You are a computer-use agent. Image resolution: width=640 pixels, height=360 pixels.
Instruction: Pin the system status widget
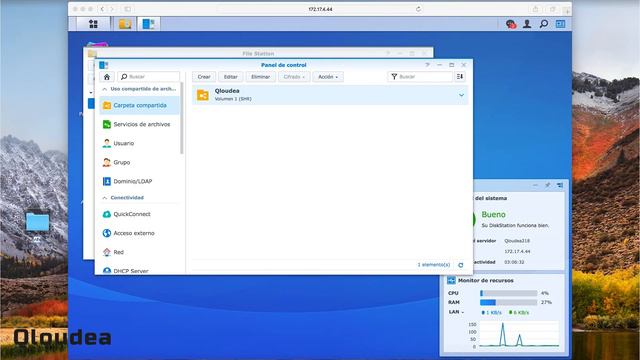click(548, 185)
